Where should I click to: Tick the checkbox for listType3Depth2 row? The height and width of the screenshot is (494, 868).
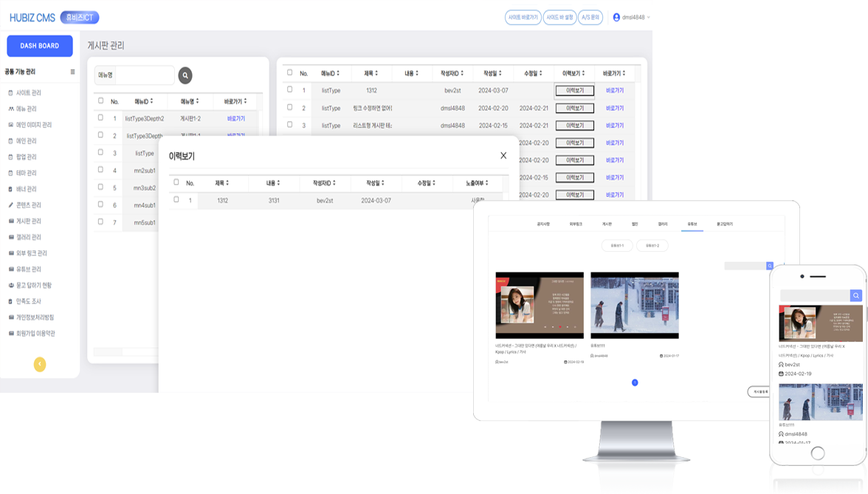[100, 117]
